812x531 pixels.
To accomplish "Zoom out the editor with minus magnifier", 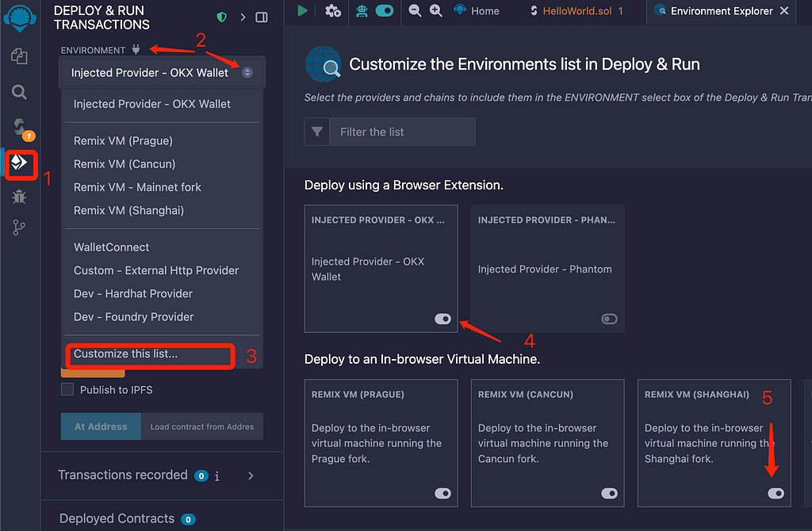I will coord(414,10).
